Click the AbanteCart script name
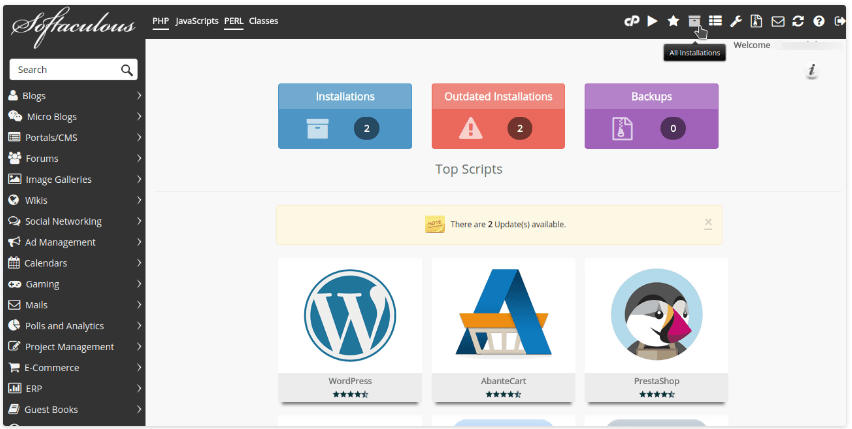This screenshot has height=429, width=852. click(x=503, y=381)
